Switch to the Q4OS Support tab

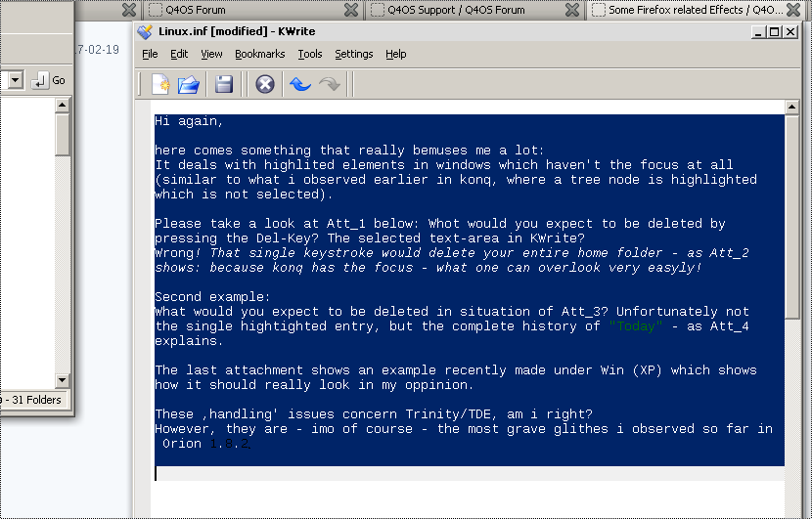pyautogui.click(x=456, y=10)
